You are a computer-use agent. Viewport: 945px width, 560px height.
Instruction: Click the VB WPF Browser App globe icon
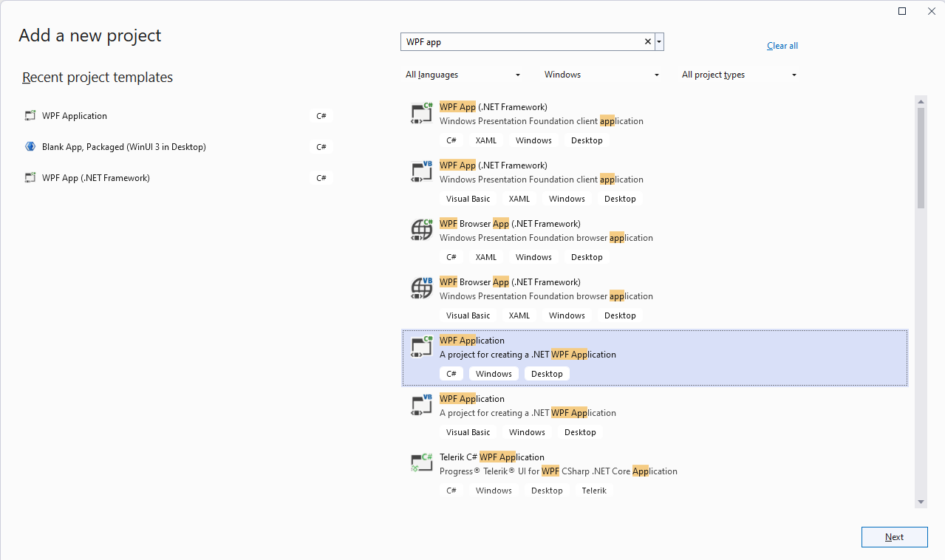click(x=420, y=287)
